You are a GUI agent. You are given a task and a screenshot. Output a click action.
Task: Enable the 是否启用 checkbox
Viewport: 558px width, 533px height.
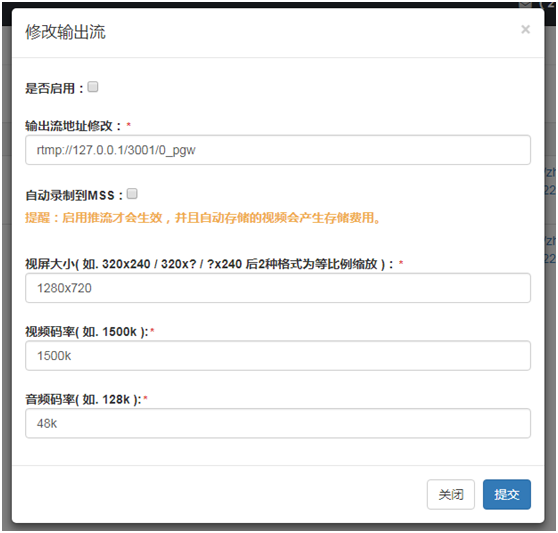(x=93, y=87)
